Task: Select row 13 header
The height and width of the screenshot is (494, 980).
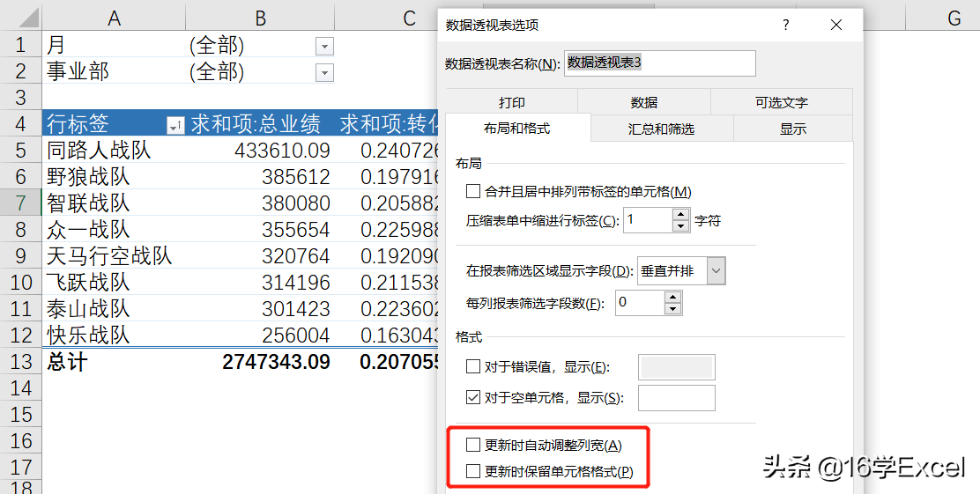Action: point(20,361)
